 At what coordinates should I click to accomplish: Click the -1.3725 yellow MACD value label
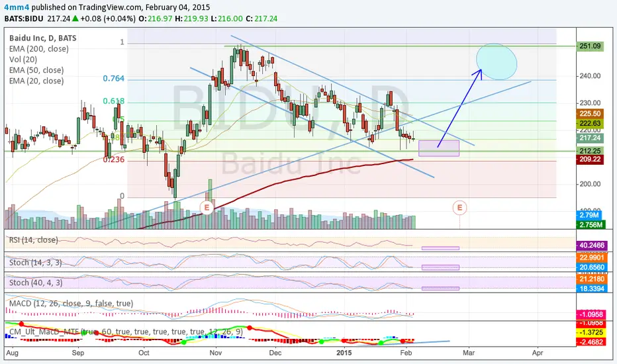click(x=591, y=332)
